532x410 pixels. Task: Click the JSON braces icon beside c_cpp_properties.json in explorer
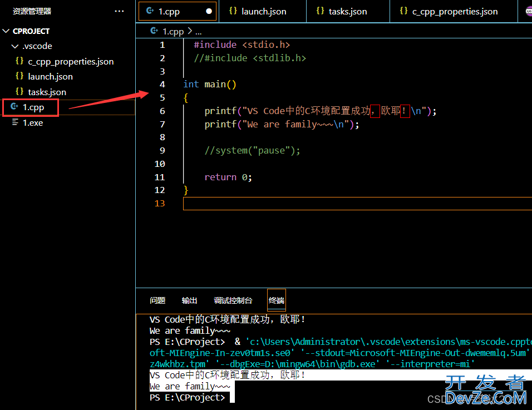pyautogui.click(x=19, y=61)
